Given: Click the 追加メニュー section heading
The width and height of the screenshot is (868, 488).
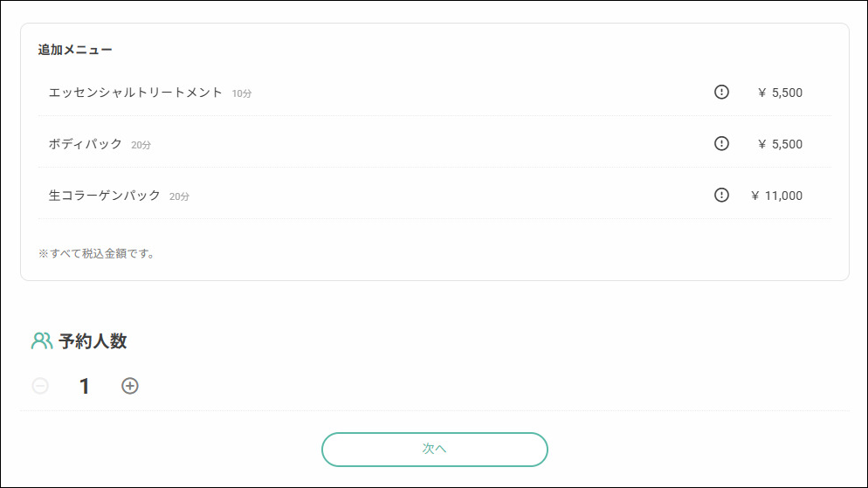Looking at the screenshot, I should pos(75,50).
